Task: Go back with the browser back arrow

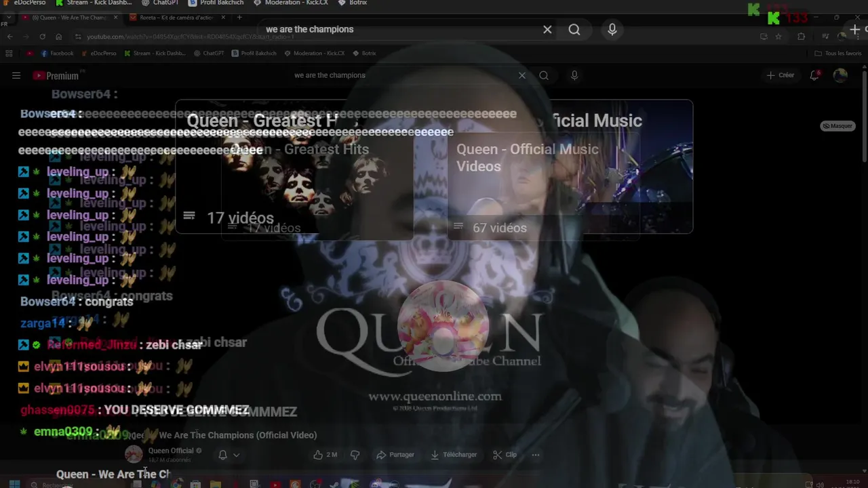Action: click(x=9, y=37)
